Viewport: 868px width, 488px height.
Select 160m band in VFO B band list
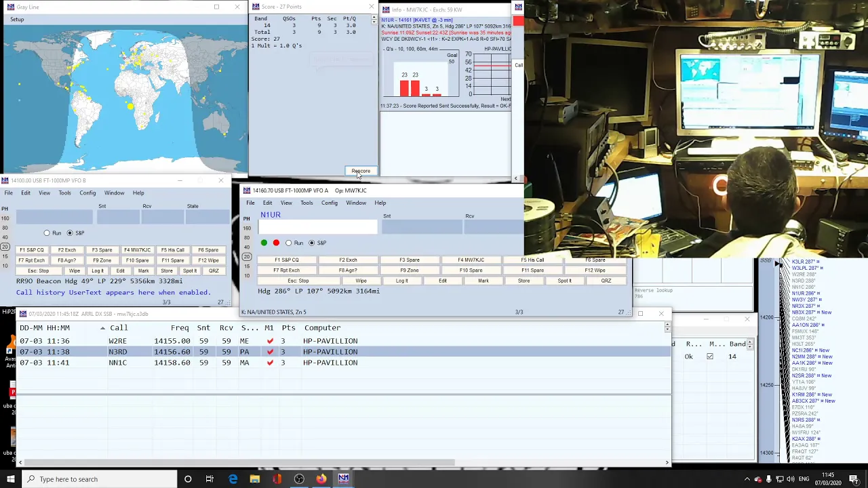tap(5, 218)
